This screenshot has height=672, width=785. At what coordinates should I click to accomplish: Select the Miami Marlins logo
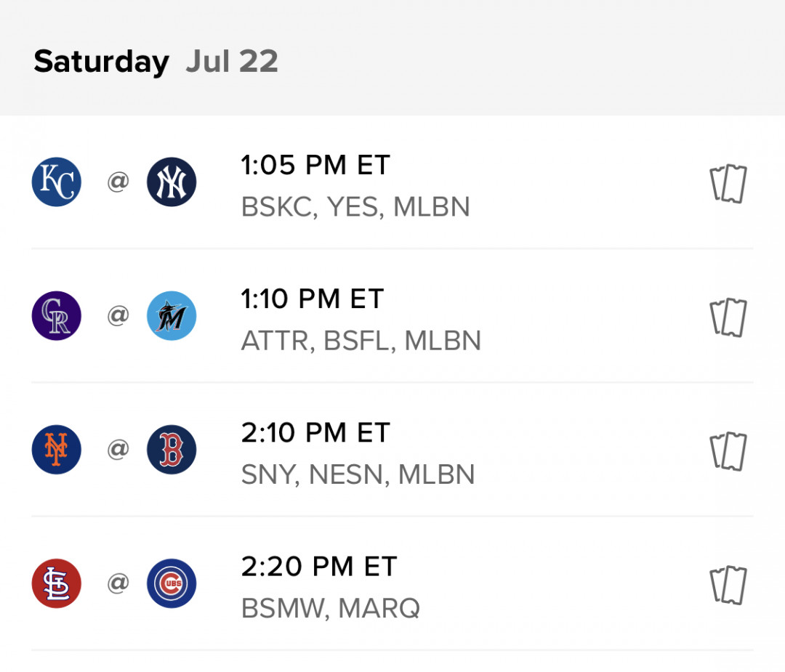point(172,316)
